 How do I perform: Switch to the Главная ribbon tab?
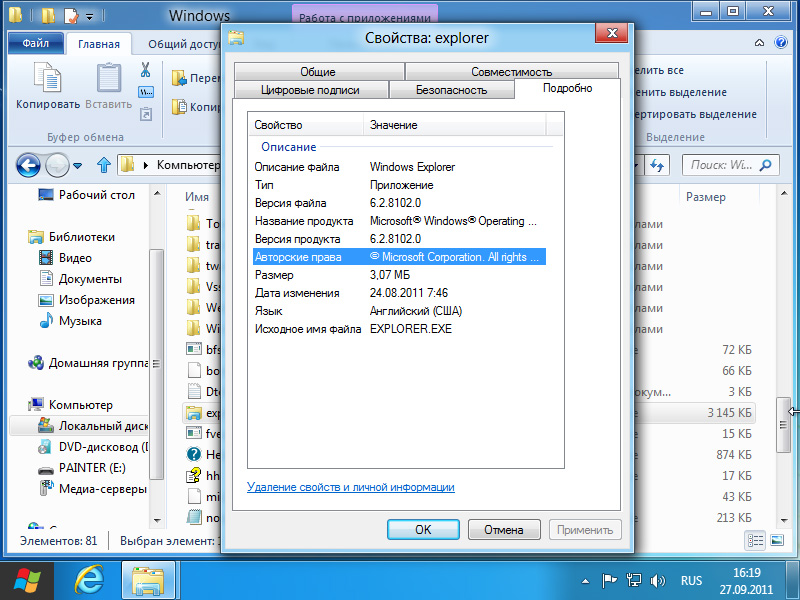click(99, 44)
